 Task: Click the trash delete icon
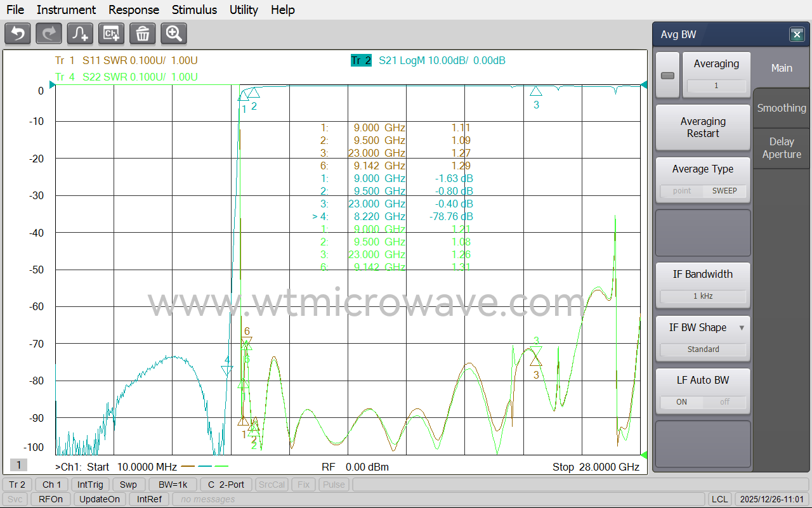[143, 34]
